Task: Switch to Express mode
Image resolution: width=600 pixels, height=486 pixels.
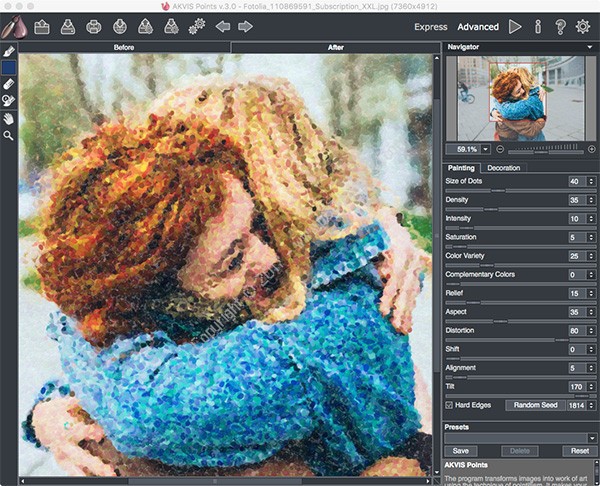Action: (x=430, y=27)
